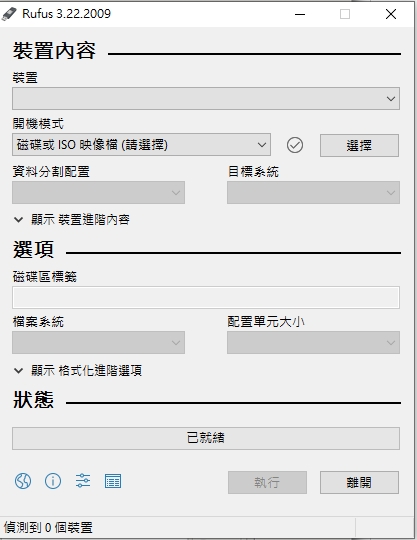Minimize the Rufus window
Viewport: 417px width, 540px height.
point(300,14)
